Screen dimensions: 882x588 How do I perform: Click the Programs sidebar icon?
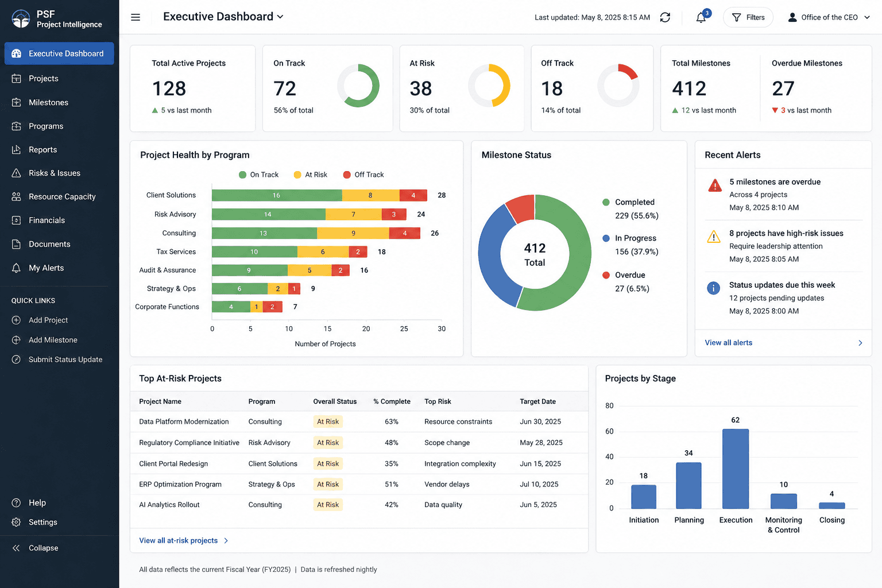click(17, 126)
